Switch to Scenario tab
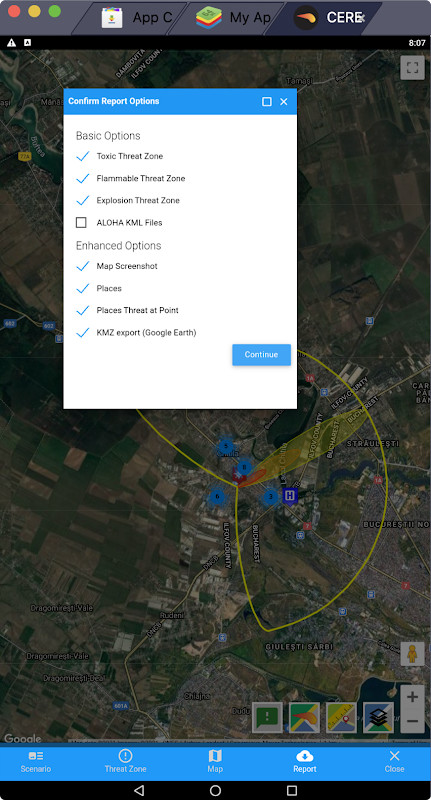431x800 pixels. point(36,762)
